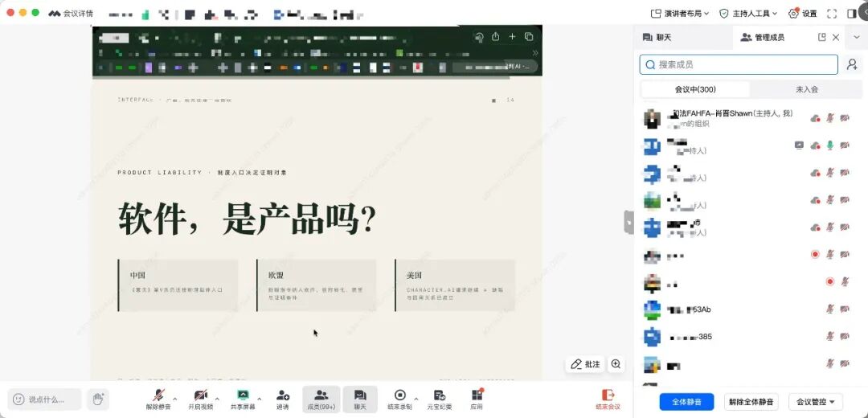The height and width of the screenshot is (418, 868).
Task: Close the 管理成员 panel
Action: (836, 37)
